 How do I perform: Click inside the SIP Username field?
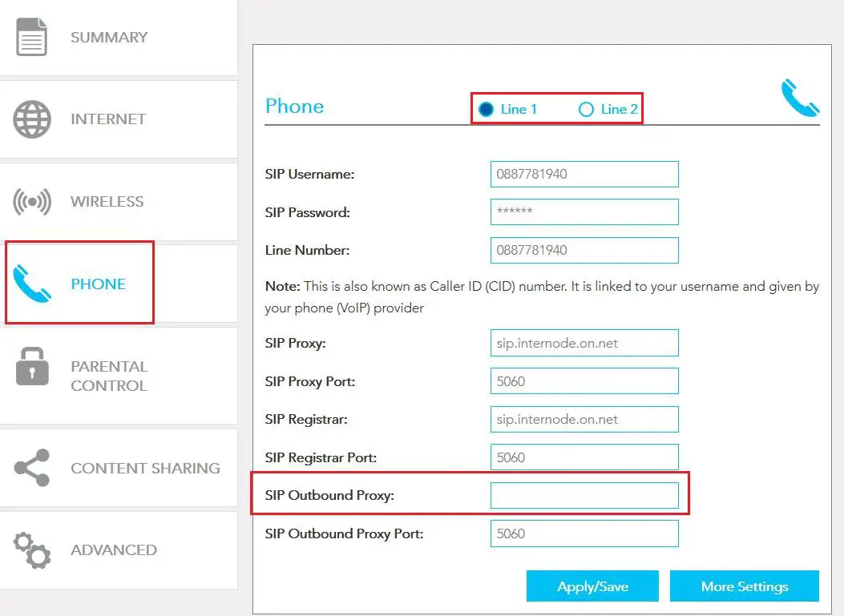pos(584,174)
